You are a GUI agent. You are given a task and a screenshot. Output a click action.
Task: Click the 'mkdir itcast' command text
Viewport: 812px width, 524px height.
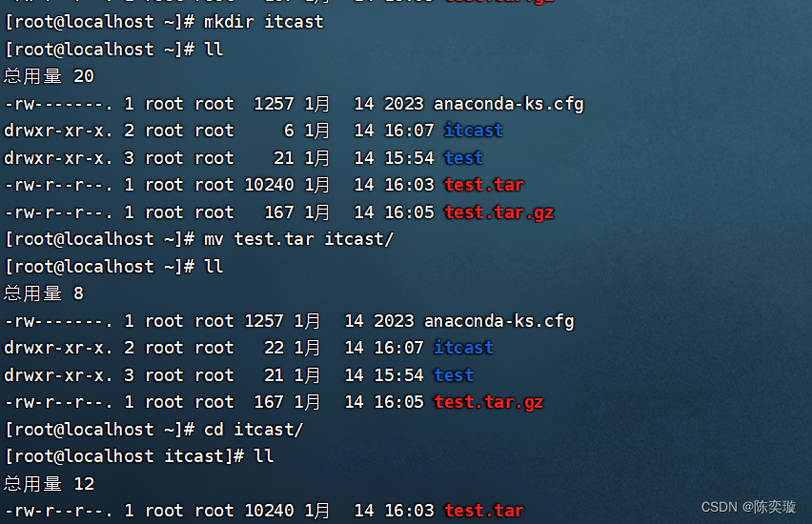click(x=264, y=22)
